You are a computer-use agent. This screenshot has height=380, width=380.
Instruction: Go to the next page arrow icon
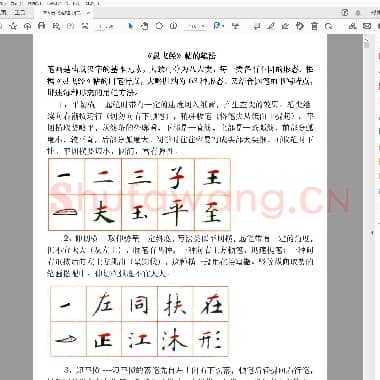click(85, 26)
